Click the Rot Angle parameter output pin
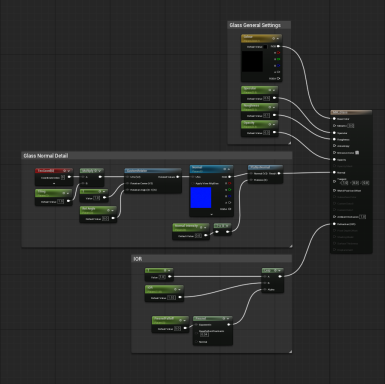385x384 pixels. 113,218
